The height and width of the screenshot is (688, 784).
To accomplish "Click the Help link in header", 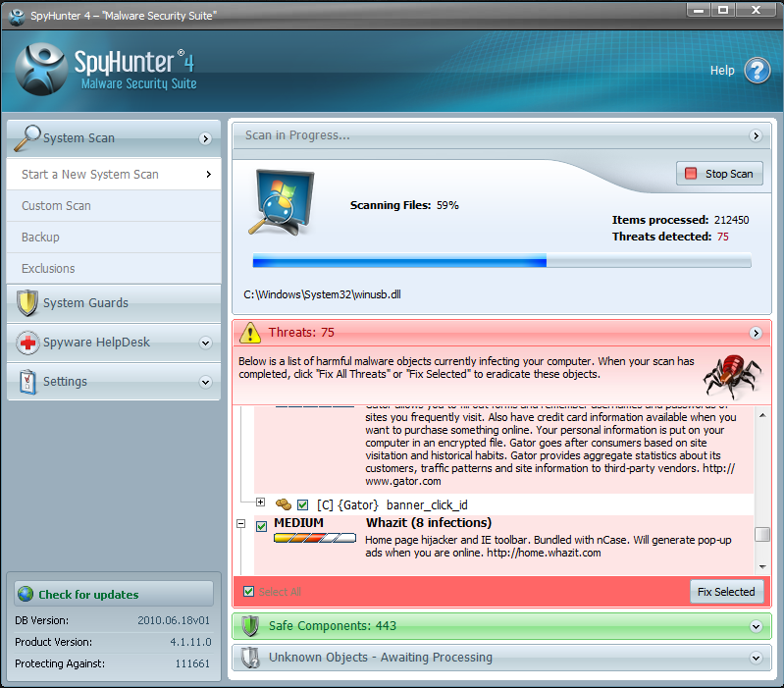I will 722,71.
